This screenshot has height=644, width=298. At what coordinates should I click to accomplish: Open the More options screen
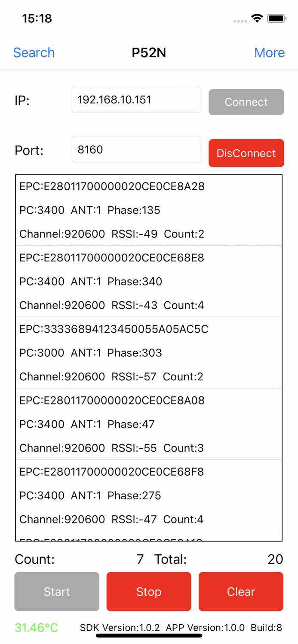click(269, 52)
